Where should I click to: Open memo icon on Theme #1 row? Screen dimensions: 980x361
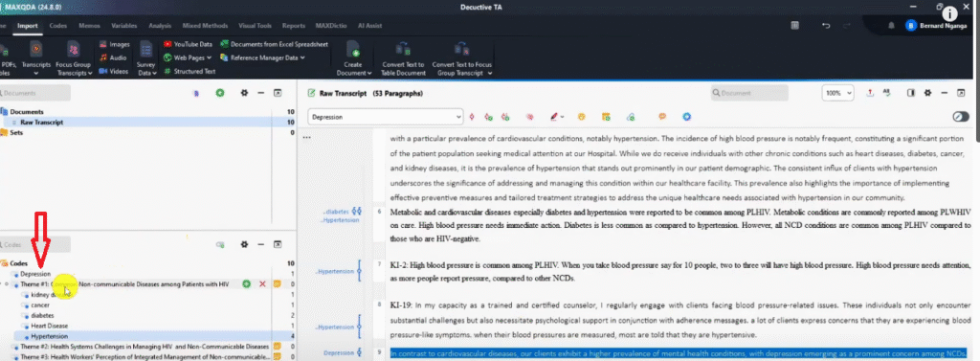click(x=277, y=284)
